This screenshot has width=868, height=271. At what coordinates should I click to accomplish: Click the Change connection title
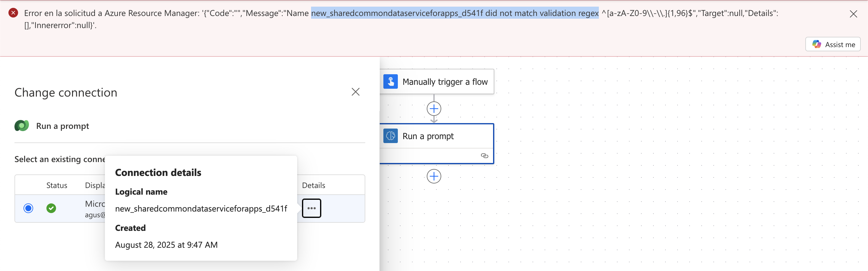(66, 92)
